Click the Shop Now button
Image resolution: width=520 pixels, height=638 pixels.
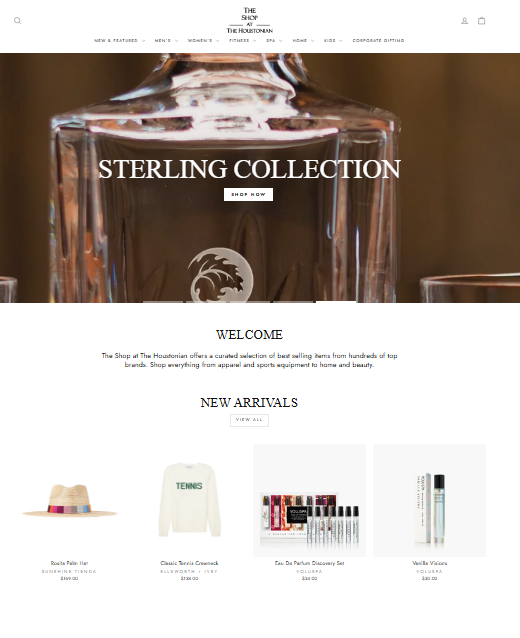tap(248, 194)
